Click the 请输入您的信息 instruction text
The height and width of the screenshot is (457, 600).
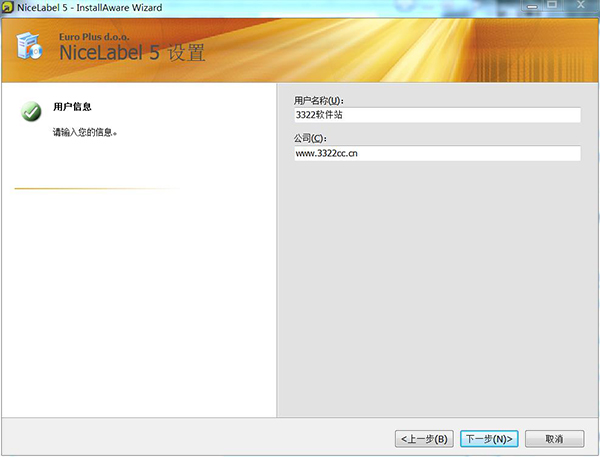click(85, 132)
